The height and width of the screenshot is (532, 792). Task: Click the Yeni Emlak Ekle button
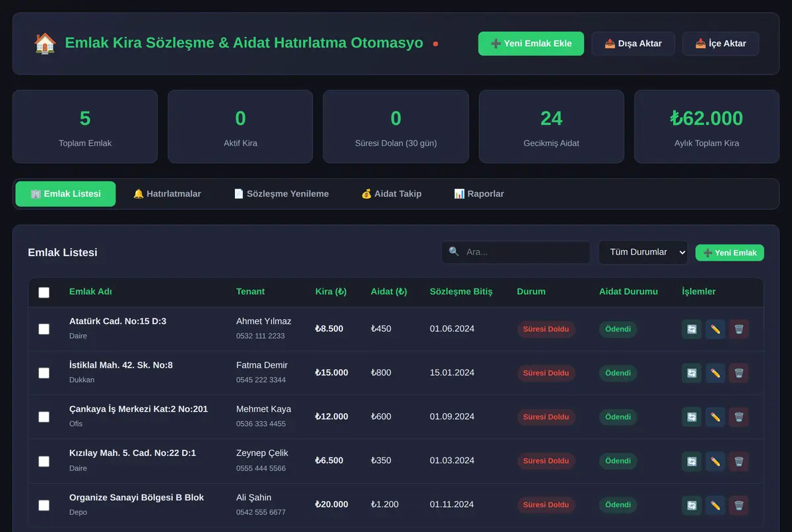pos(531,44)
